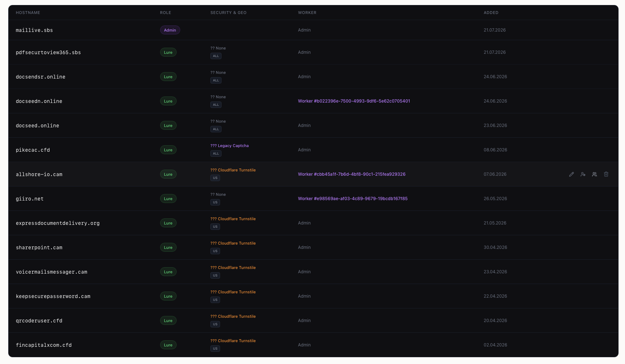This screenshot has width=625, height=364.
Task: Select the keepsecurepasserword.cam hostname
Action: 53,296
